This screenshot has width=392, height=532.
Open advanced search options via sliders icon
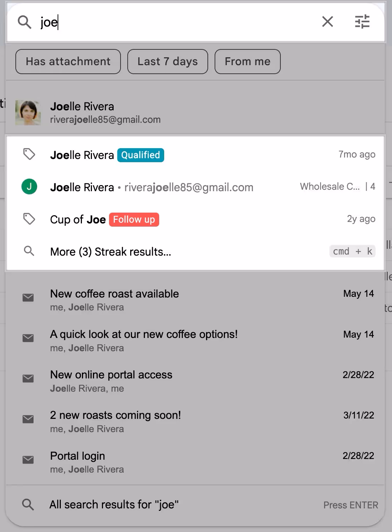[x=362, y=22]
